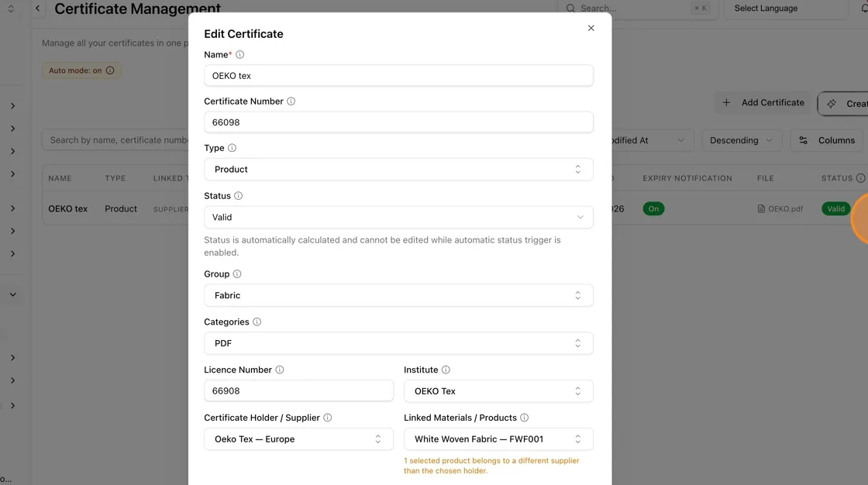Screen dimensions: 868x485
Task: Click the EXPIRY NOTIFICATION column header
Action: point(687,178)
